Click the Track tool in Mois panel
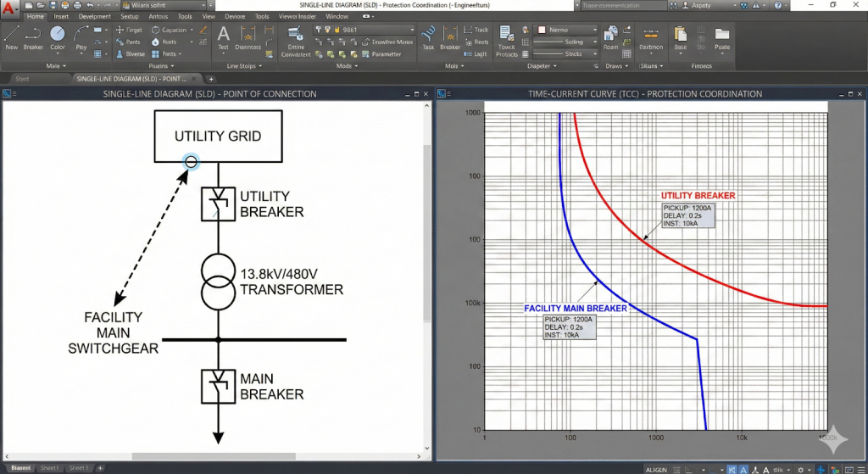This screenshot has width=868, height=474. pos(476,30)
